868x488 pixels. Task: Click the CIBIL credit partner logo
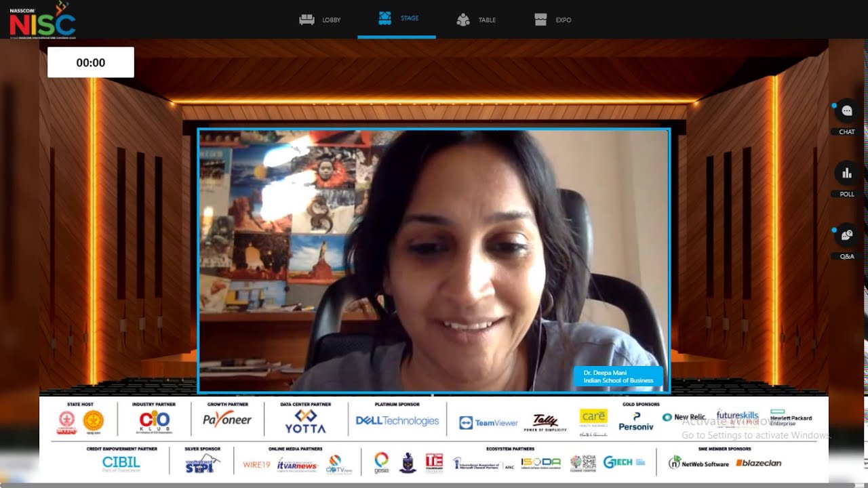[x=121, y=463]
